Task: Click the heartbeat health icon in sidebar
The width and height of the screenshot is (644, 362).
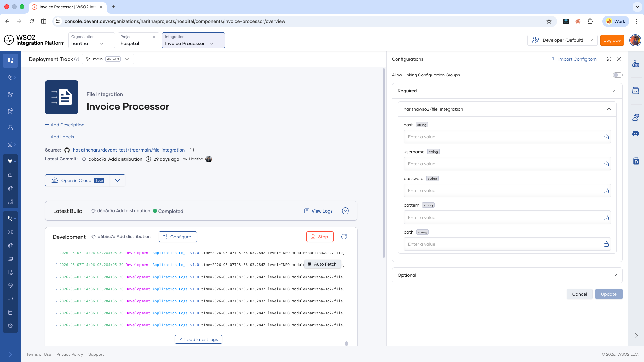Action: (10, 286)
